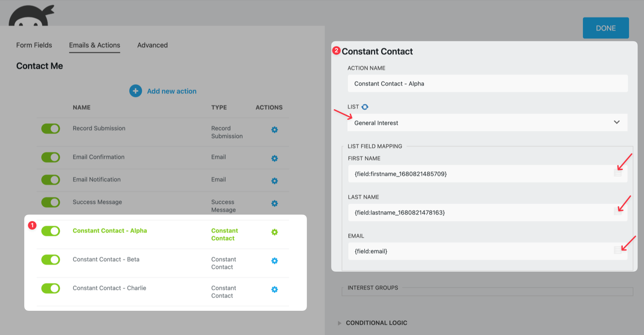
Task: Open settings gear for Constant Contact - Charlie
Action: click(275, 290)
